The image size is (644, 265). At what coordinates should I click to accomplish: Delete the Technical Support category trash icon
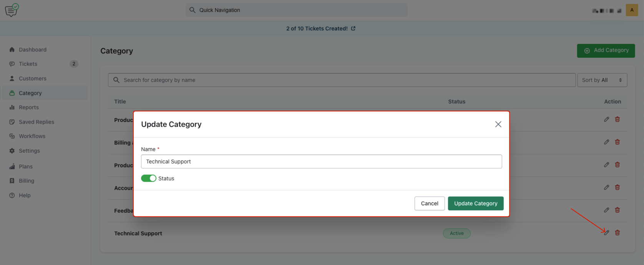(x=617, y=233)
